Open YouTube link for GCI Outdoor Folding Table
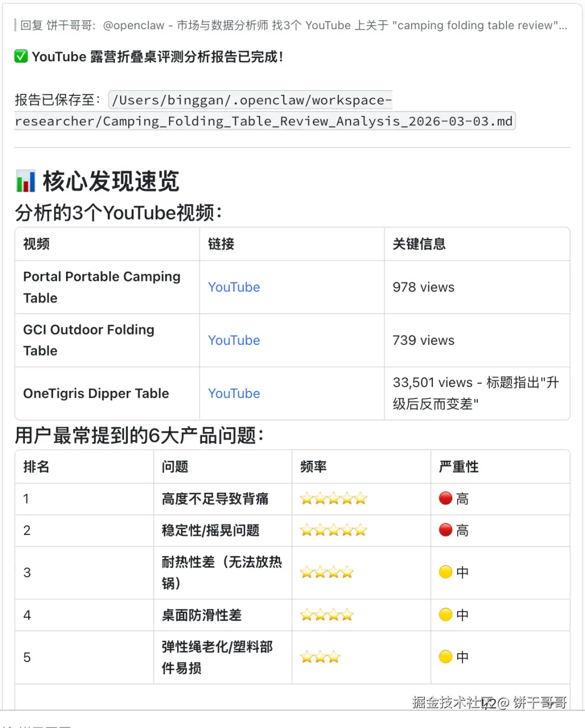The height and width of the screenshot is (728, 585). coord(234,340)
